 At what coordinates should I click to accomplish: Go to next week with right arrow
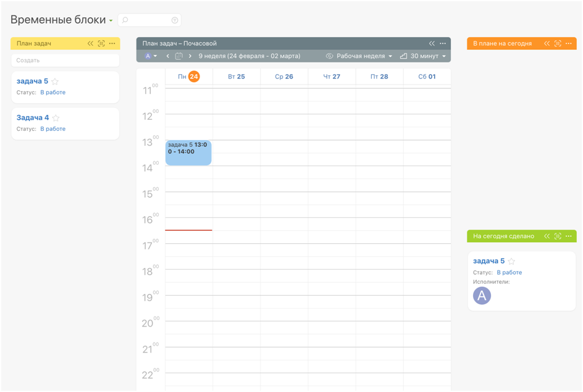[190, 56]
